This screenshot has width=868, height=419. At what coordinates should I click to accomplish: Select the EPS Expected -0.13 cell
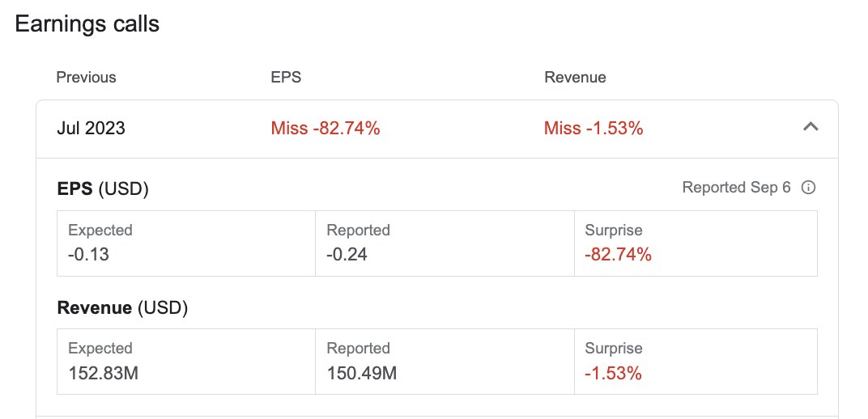[x=186, y=243]
